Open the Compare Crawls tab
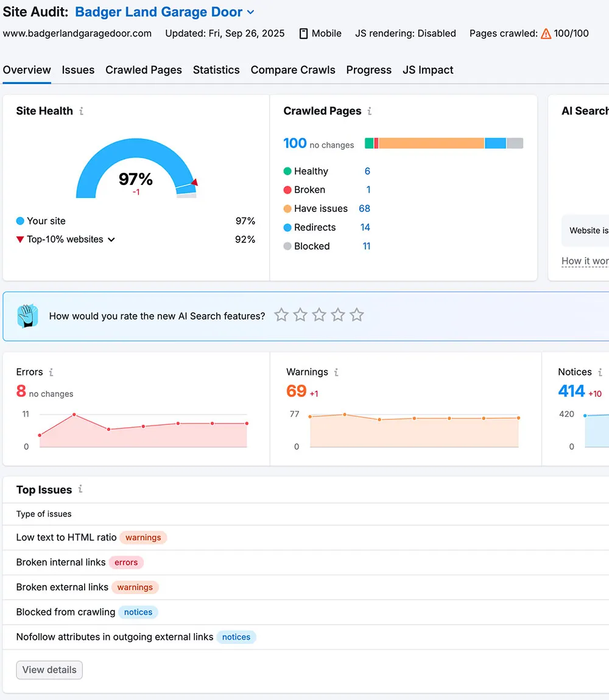Image resolution: width=609 pixels, height=700 pixels. coord(293,70)
